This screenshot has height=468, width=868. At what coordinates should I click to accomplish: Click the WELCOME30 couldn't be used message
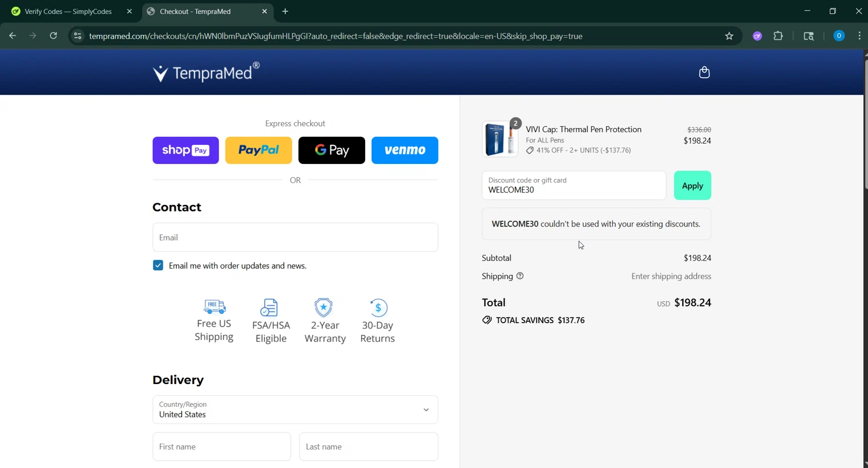click(x=596, y=224)
